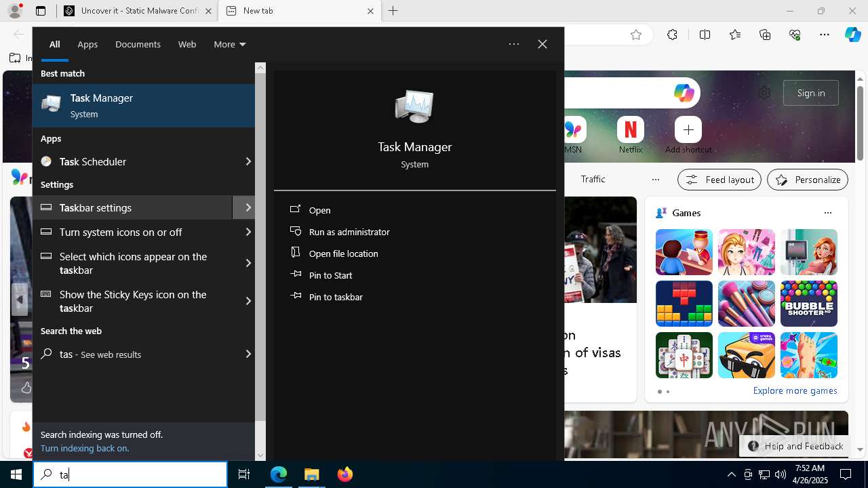Screen dimensions: 868x488
Task: Choose Run as administrator
Action: click(349, 232)
